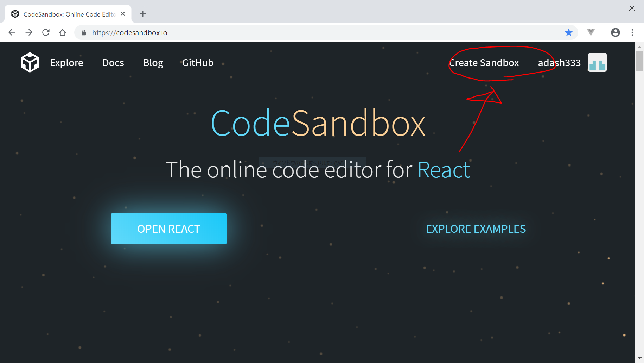The height and width of the screenshot is (363, 644).
Task: Open the Chrome profile account icon
Action: point(615,32)
